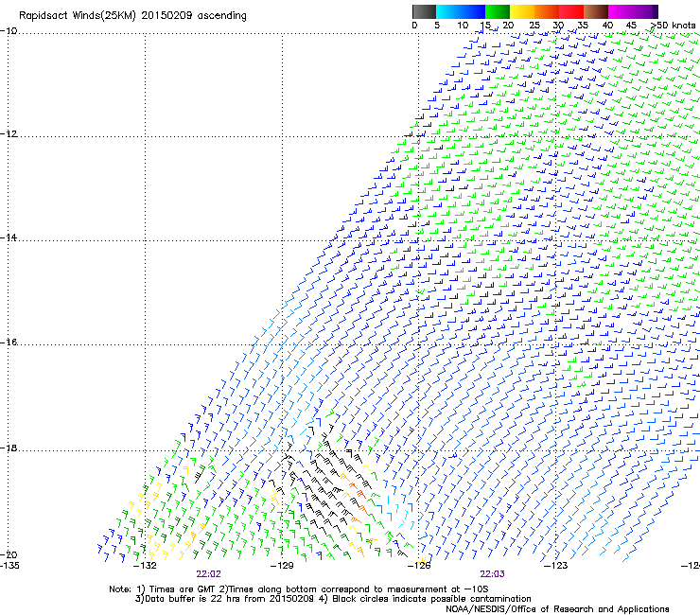The image size is (700, 615).
Task: Click the purple 22:02 time label
Action: point(208,574)
